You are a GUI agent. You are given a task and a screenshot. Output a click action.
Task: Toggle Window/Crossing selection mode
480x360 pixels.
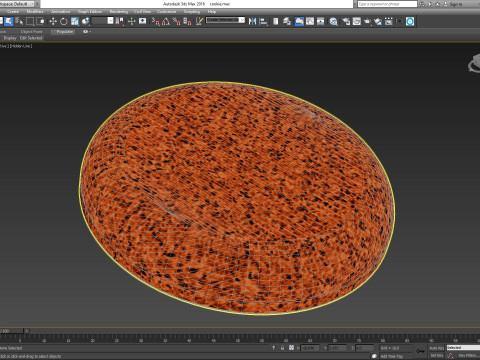click(x=40, y=22)
